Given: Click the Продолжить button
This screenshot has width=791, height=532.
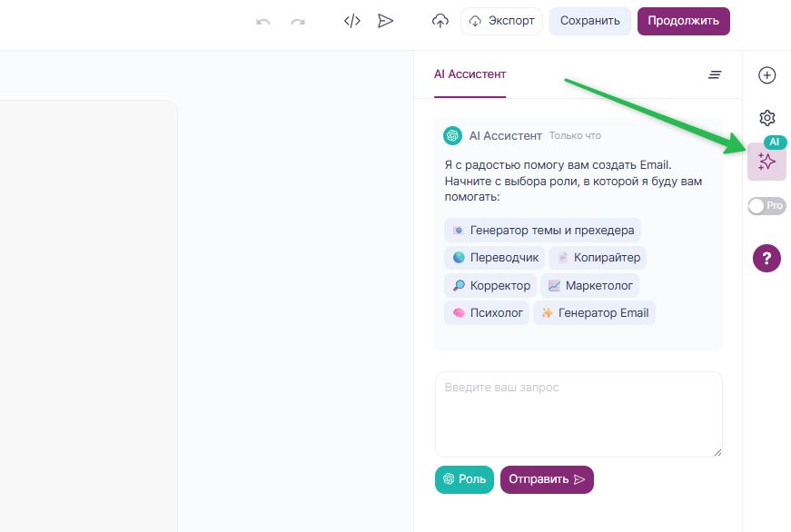Looking at the screenshot, I should (x=684, y=21).
